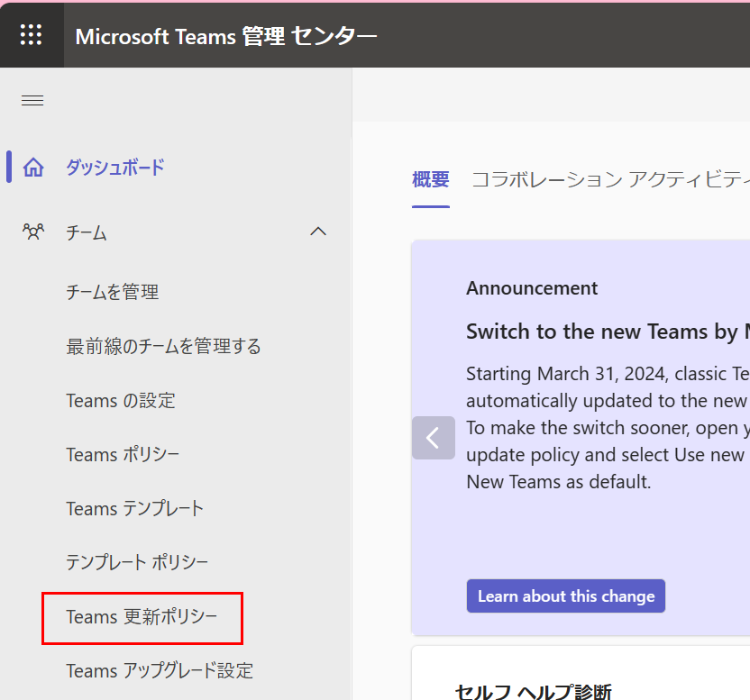Select the 概要 tab
This screenshot has height=700, width=750.
coord(431,180)
